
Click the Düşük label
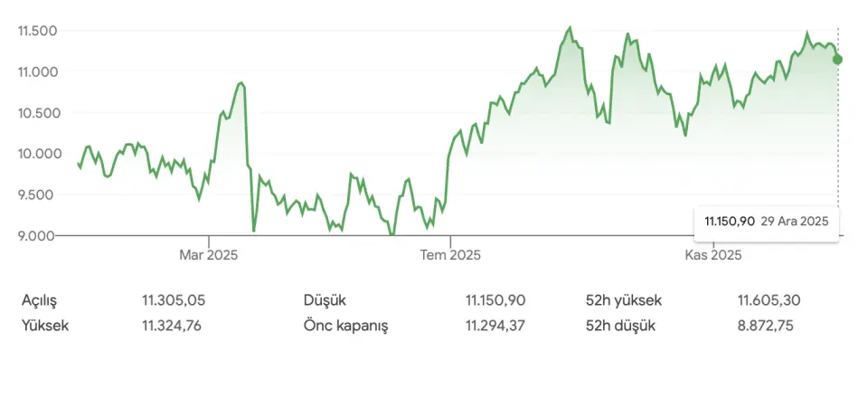325,300
